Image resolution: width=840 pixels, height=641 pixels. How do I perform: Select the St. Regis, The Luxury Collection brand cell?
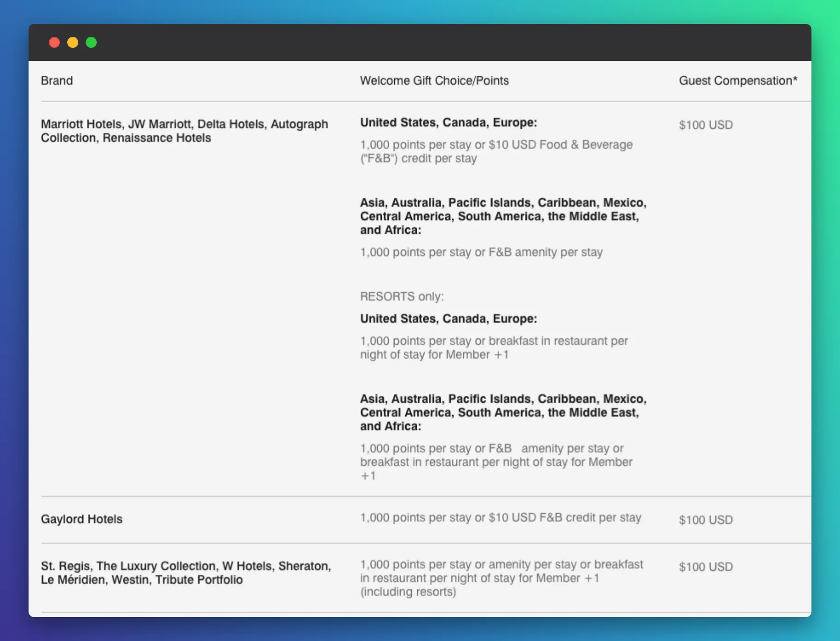tap(186, 572)
